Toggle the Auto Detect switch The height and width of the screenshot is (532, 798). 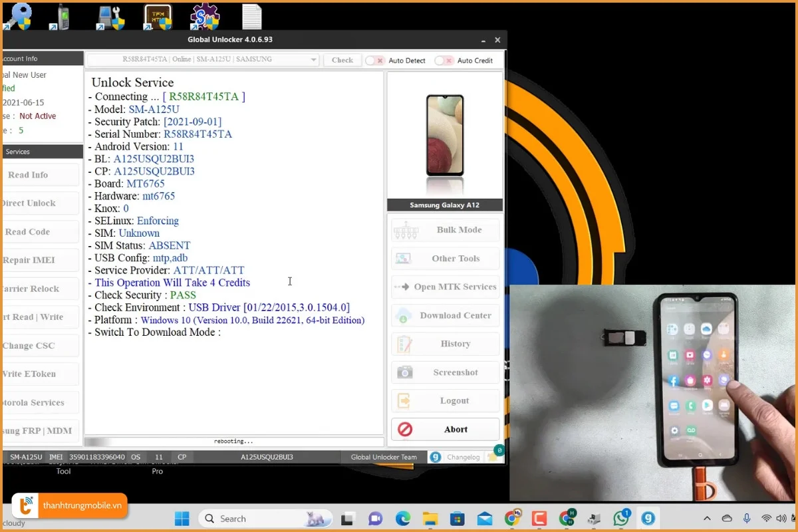coord(375,61)
